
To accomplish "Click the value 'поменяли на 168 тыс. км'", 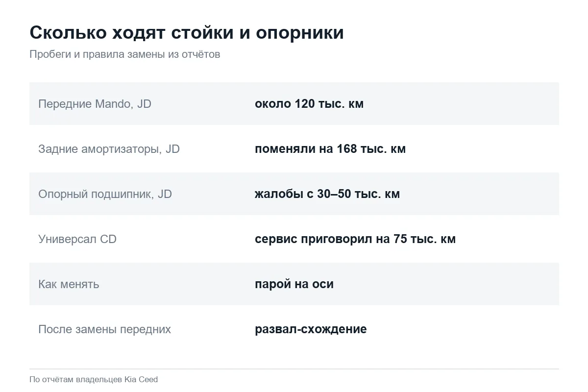I will pos(330,149).
